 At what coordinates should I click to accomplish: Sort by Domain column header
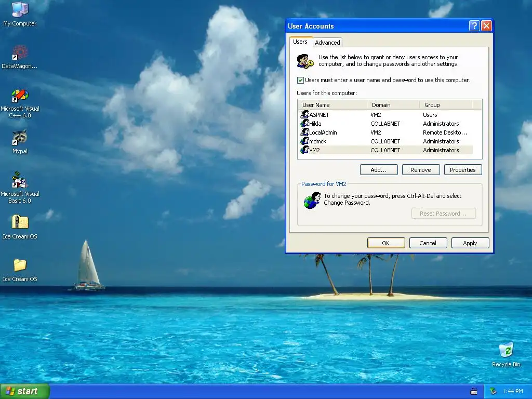[x=393, y=105]
